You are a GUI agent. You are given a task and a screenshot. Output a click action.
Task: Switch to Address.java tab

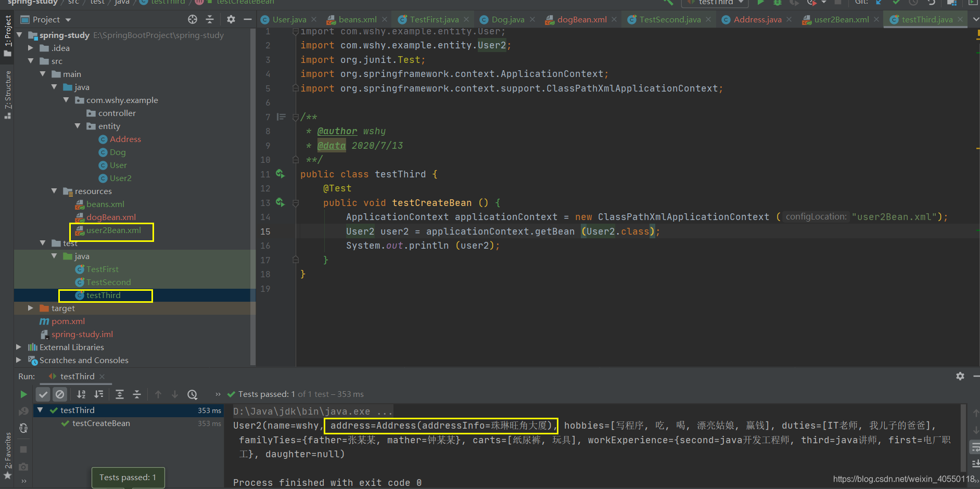point(757,19)
